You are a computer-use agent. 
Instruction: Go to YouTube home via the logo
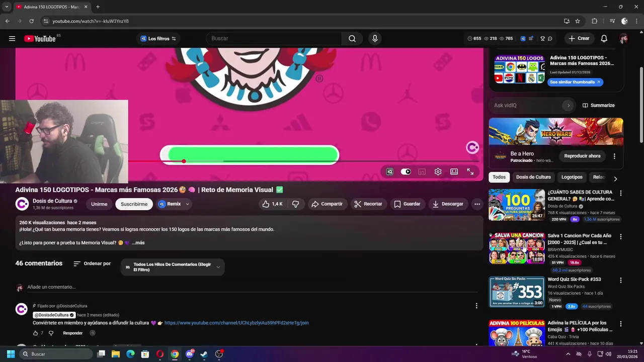tap(40, 39)
